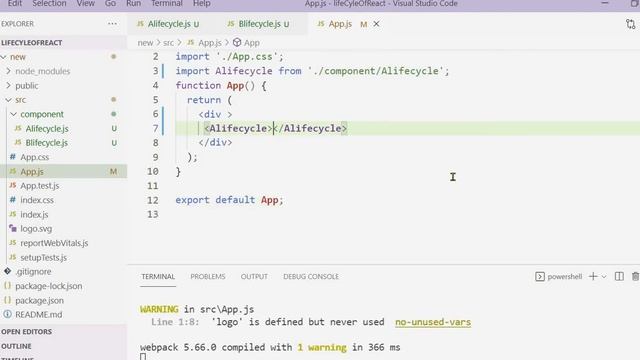
Task: Switch to the DEBUG CONSOLE tab
Action: 311,277
